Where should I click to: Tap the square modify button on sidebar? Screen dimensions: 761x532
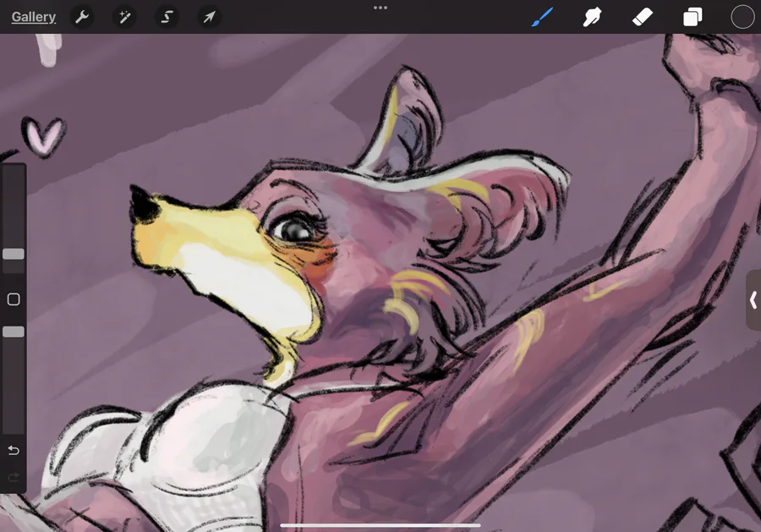pyautogui.click(x=14, y=299)
